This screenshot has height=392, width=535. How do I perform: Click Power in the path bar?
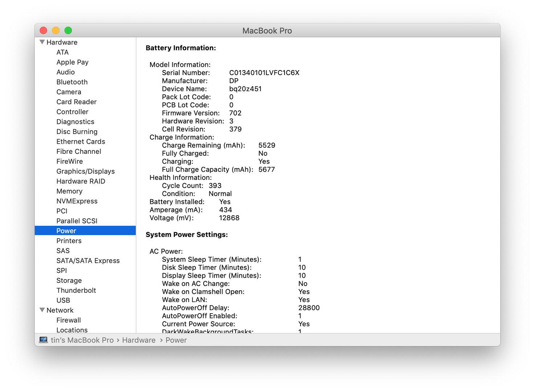176,340
